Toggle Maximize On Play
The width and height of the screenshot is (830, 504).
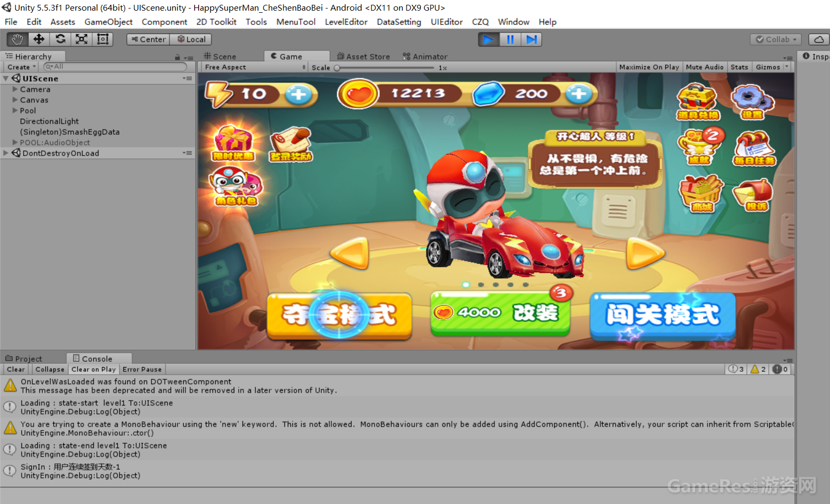pyautogui.click(x=649, y=67)
